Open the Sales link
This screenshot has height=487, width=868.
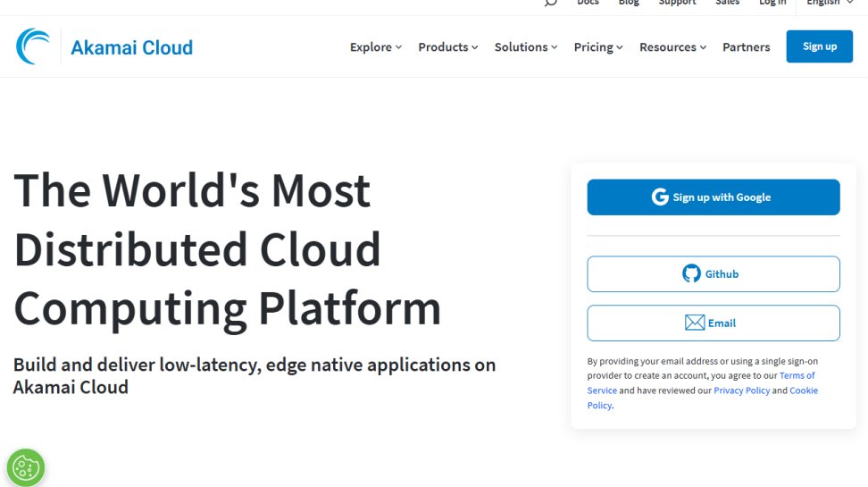click(728, 3)
